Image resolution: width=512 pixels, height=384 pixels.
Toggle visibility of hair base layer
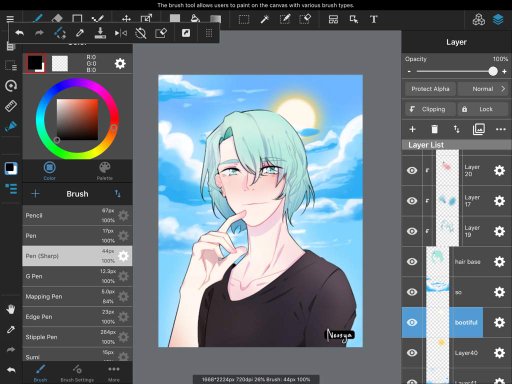(x=412, y=262)
